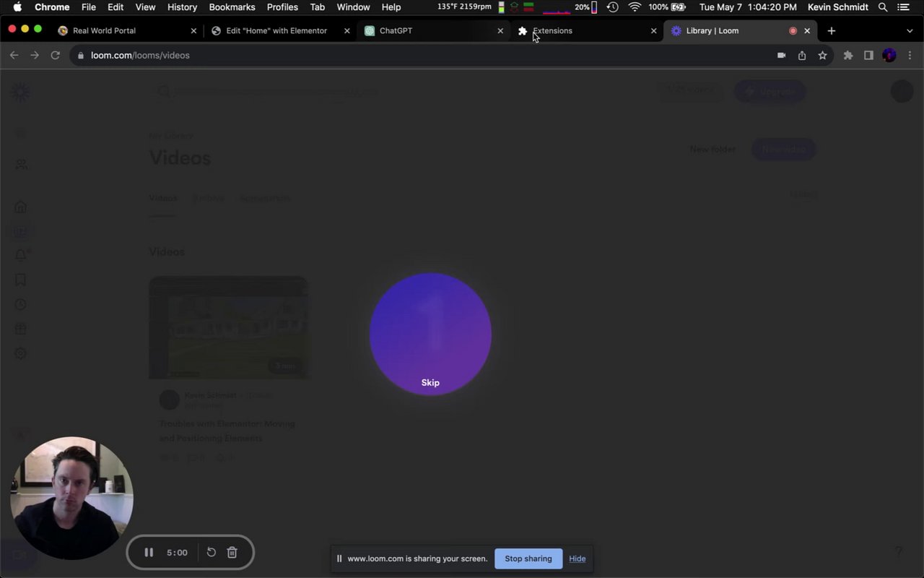
Task: Click the New video button
Action: click(x=784, y=150)
